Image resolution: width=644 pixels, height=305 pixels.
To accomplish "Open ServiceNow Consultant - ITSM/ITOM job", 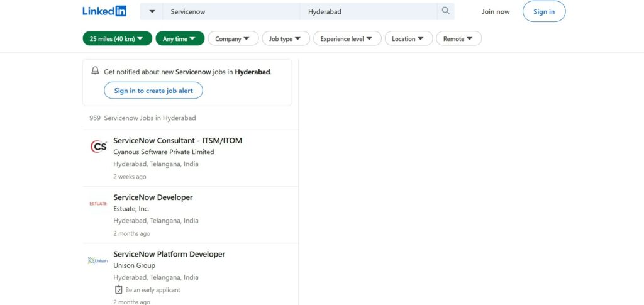I will [177, 140].
